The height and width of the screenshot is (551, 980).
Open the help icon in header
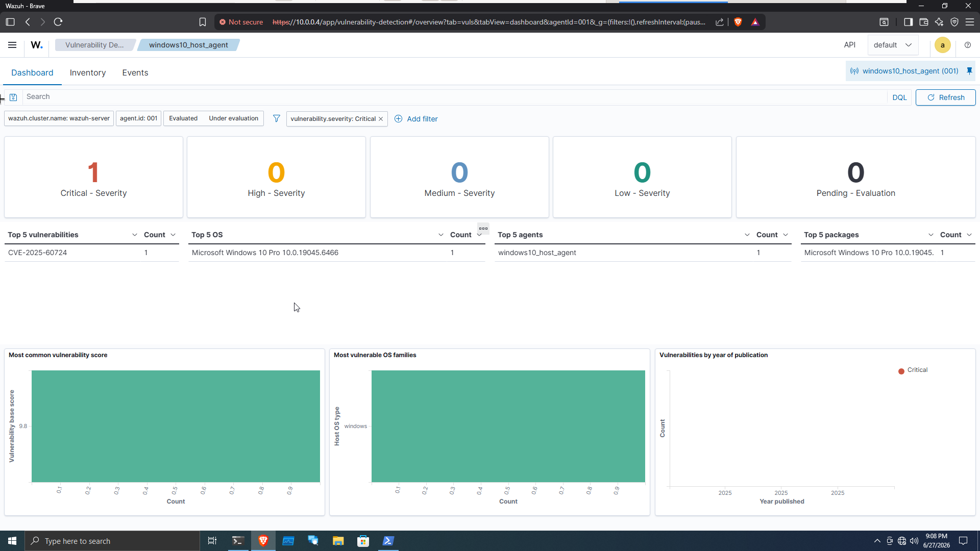click(x=968, y=45)
